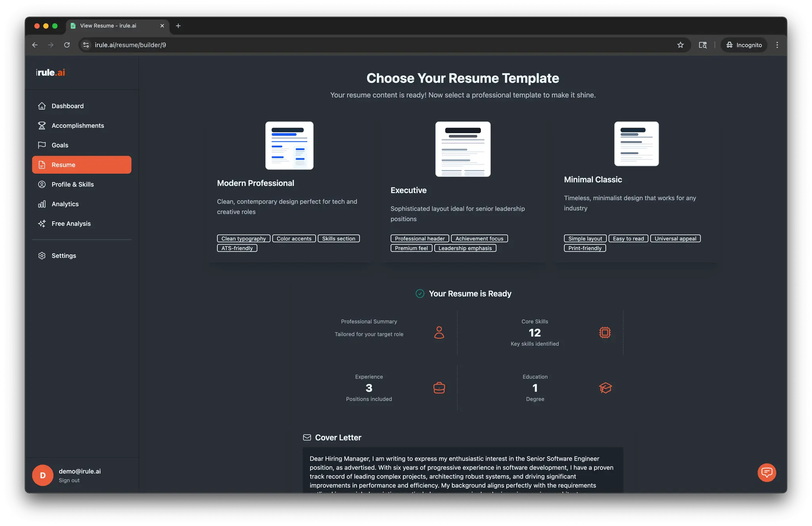Click the Dashboard home icon
Image resolution: width=812 pixels, height=526 pixels.
point(42,106)
